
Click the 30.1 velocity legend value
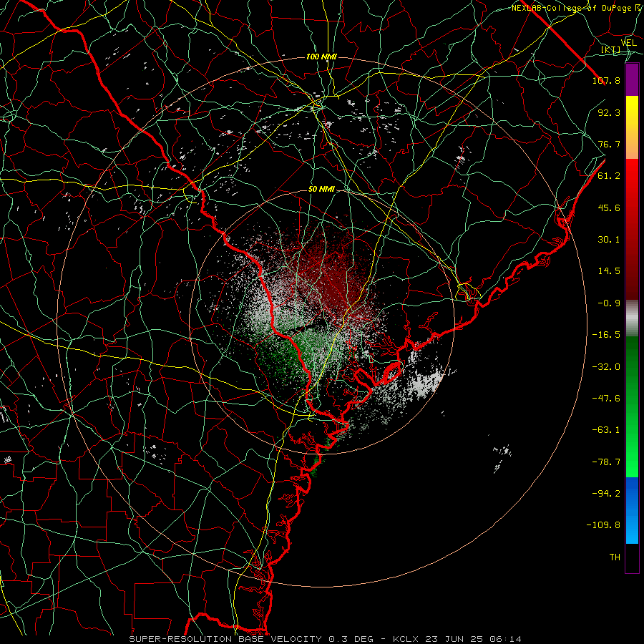coord(609,240)
